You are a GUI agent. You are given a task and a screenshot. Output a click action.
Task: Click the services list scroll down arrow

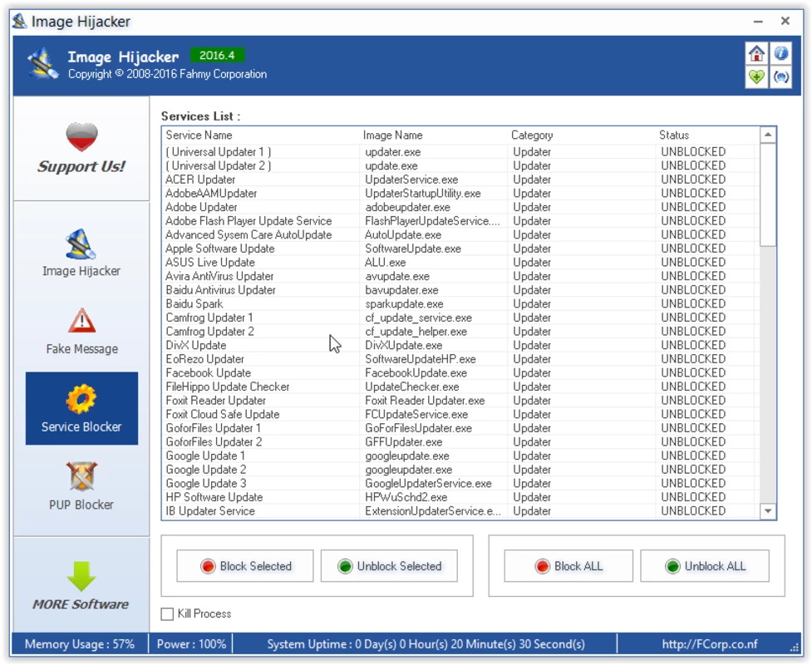coord(768,510)
